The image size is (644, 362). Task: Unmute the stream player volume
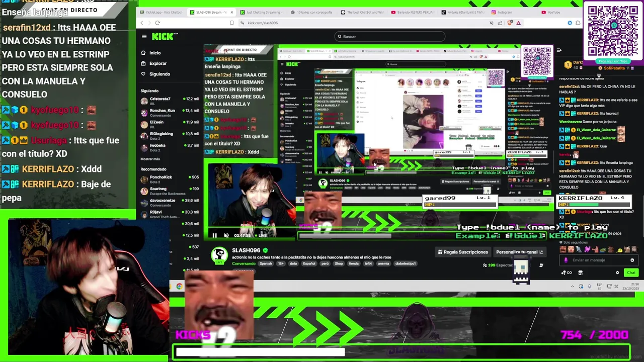pyautogui.click(x=226, y=235)
